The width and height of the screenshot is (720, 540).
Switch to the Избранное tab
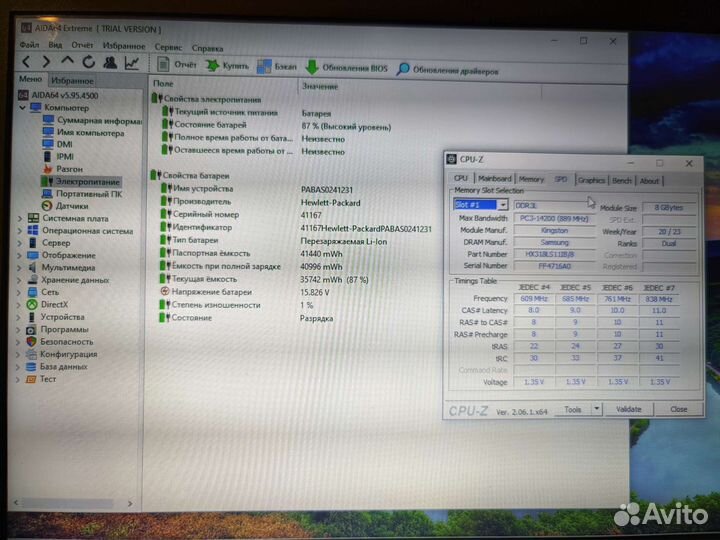coord(72,80)
